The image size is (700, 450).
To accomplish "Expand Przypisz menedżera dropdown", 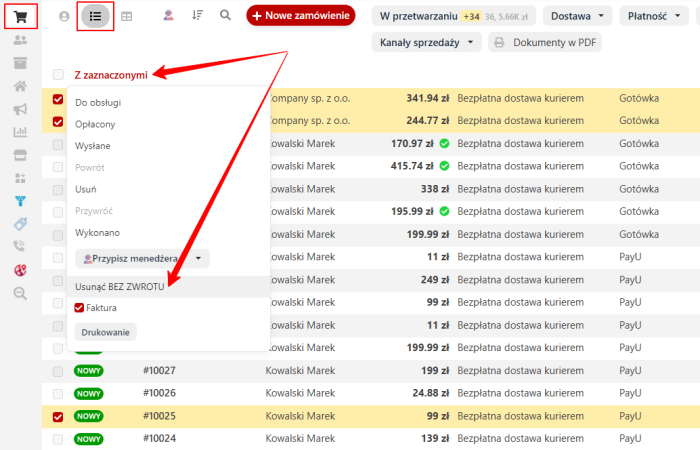I will pos(143,258).
